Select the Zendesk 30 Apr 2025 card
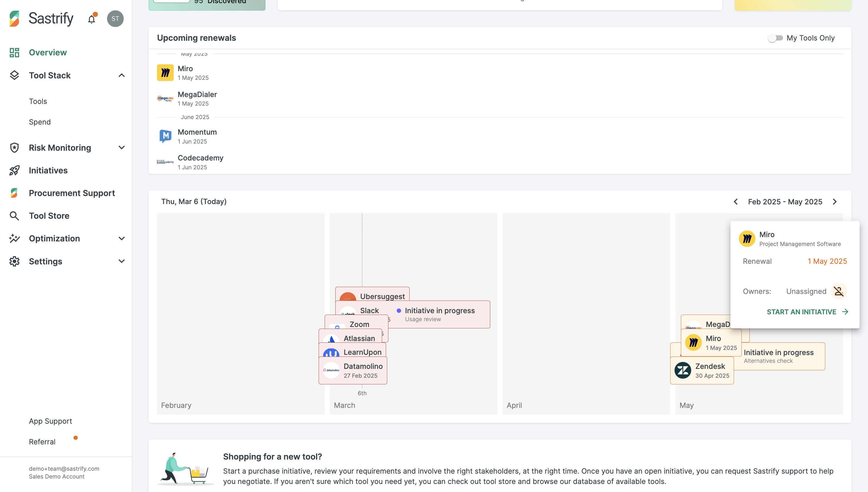Screen dimensions: 868x492 702,370
